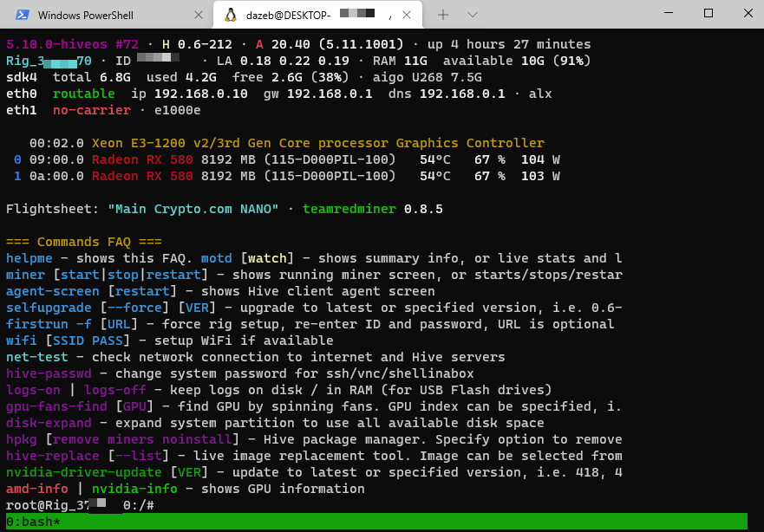Close the Windows PowerShell tab
This screenshot has height=532, width=764.
(199, 15)
